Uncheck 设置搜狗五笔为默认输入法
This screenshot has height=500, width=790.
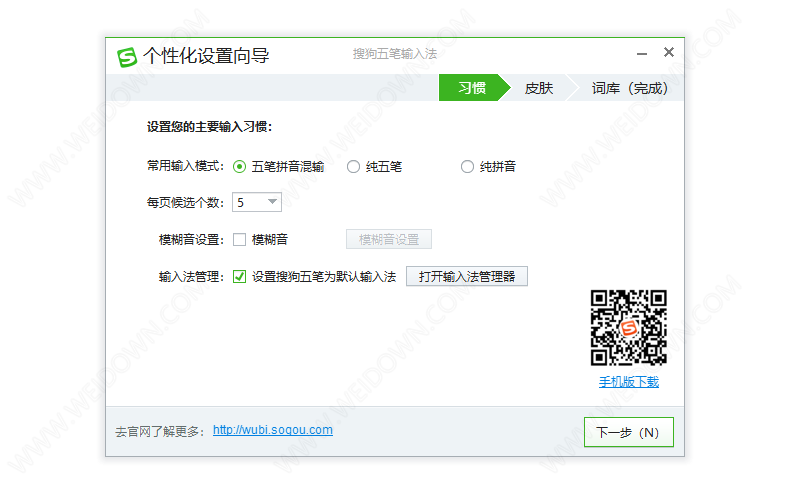(239, 277)
